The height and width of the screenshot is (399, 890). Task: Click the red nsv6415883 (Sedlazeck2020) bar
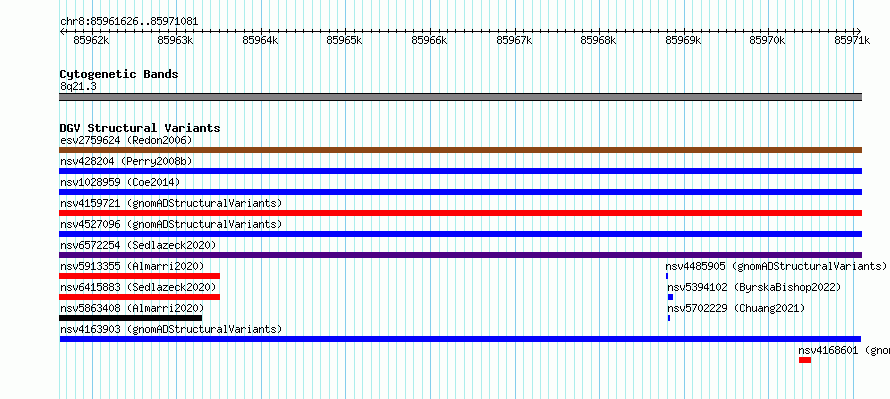(139, 297)
